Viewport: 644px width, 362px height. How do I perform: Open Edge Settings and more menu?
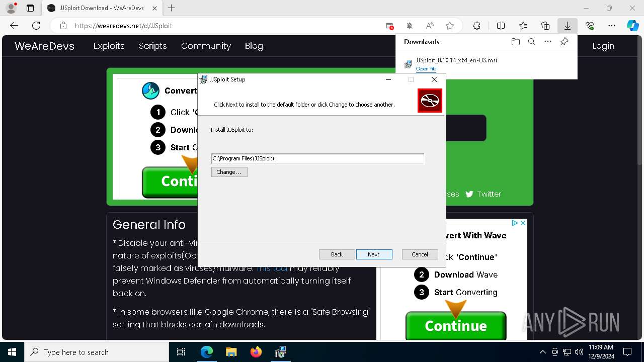612,26
